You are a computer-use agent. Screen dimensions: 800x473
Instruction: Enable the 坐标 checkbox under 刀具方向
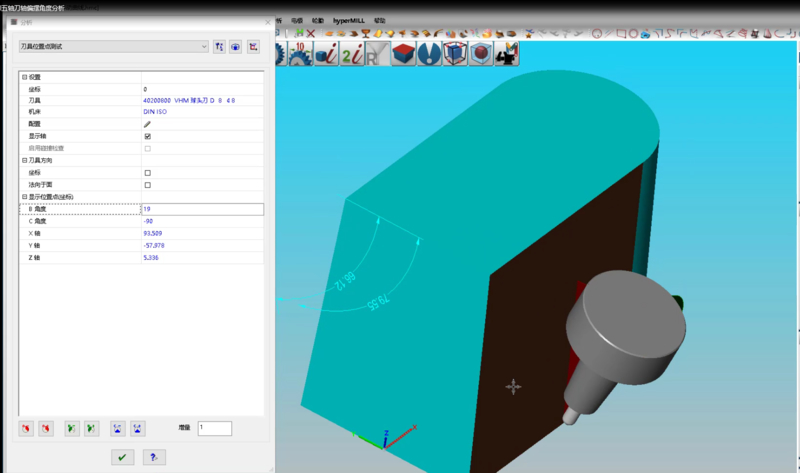(x=147, y=173)
